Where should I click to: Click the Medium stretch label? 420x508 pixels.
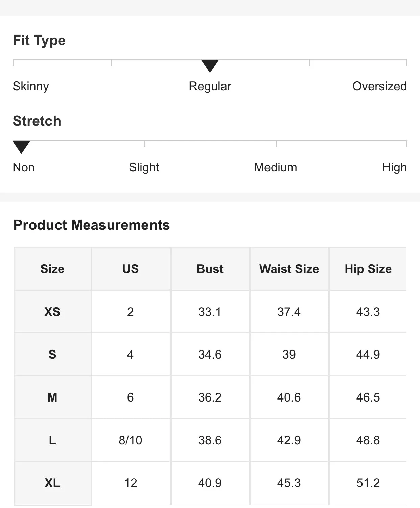pyautogui.click(x=276, y=167)
